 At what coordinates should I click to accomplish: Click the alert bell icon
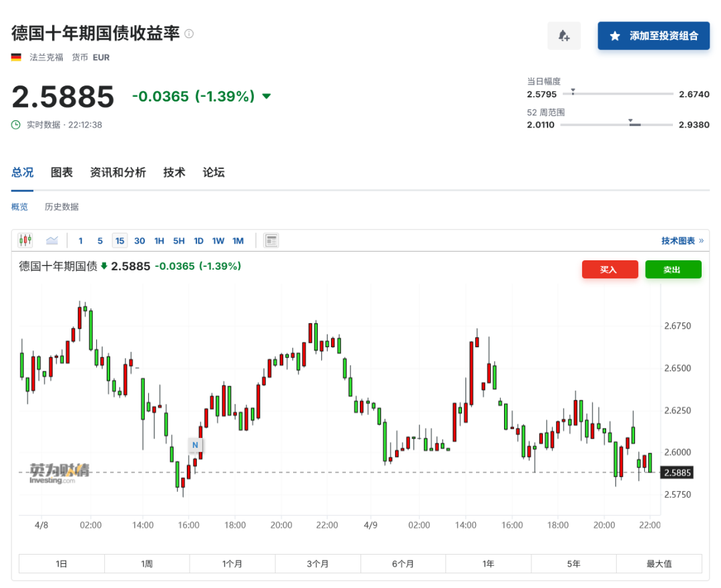coord(564,36)
